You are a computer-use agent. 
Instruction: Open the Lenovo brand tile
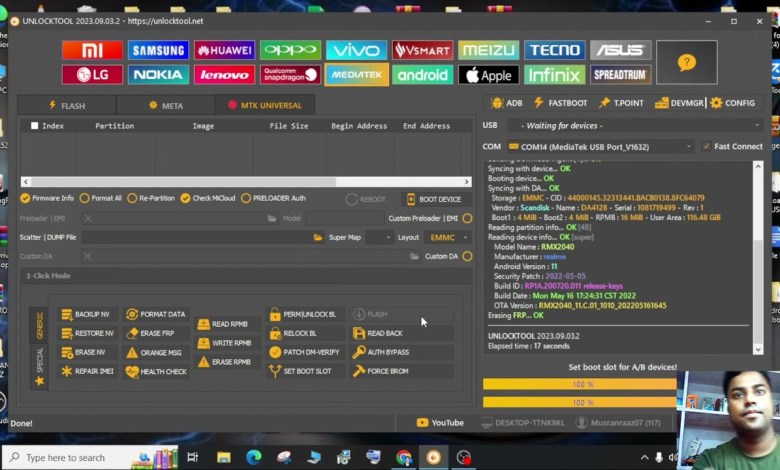click(224, 75)
